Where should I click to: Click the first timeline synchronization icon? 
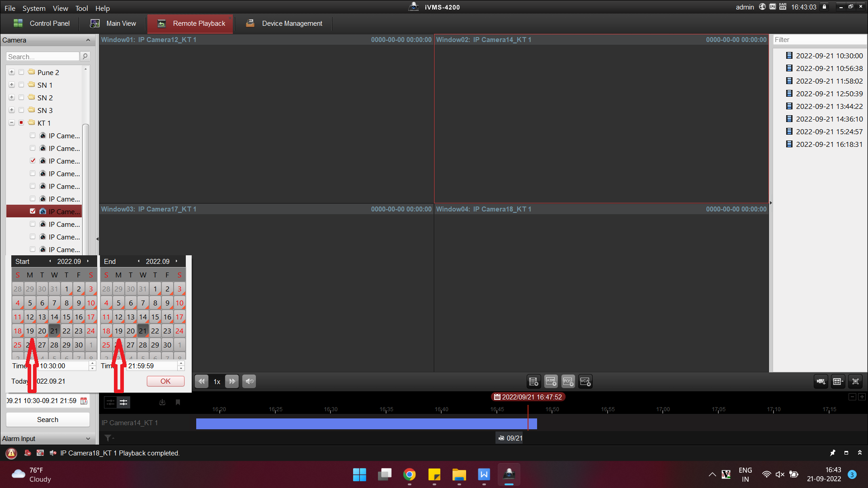pyautogui.click(x=110, y=402)
